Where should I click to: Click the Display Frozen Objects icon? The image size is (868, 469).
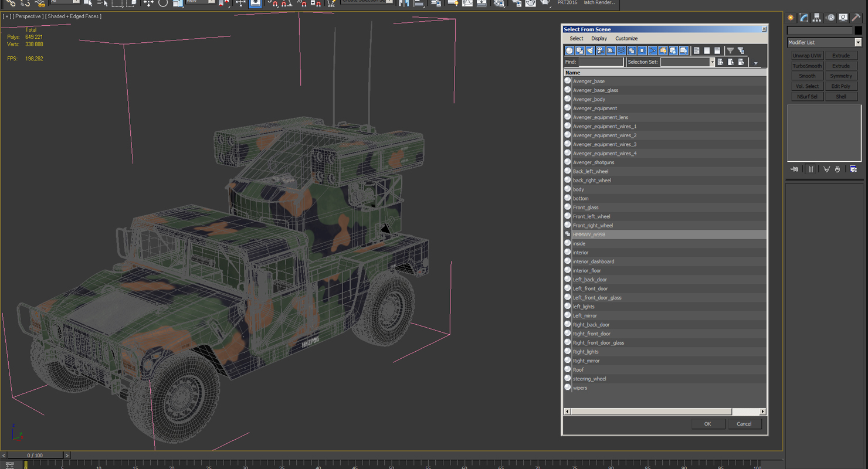[673, 51]
